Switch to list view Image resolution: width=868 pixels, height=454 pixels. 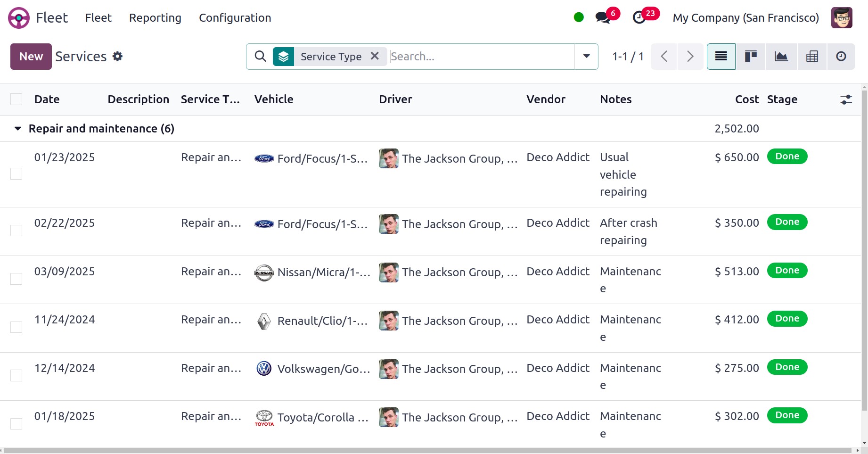[x=721, y=57]
